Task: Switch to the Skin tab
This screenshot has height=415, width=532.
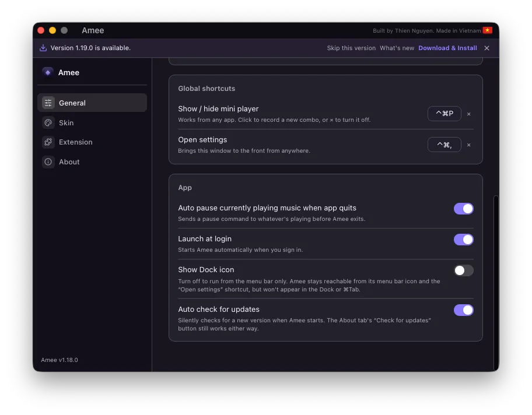Action: point(92,123)
